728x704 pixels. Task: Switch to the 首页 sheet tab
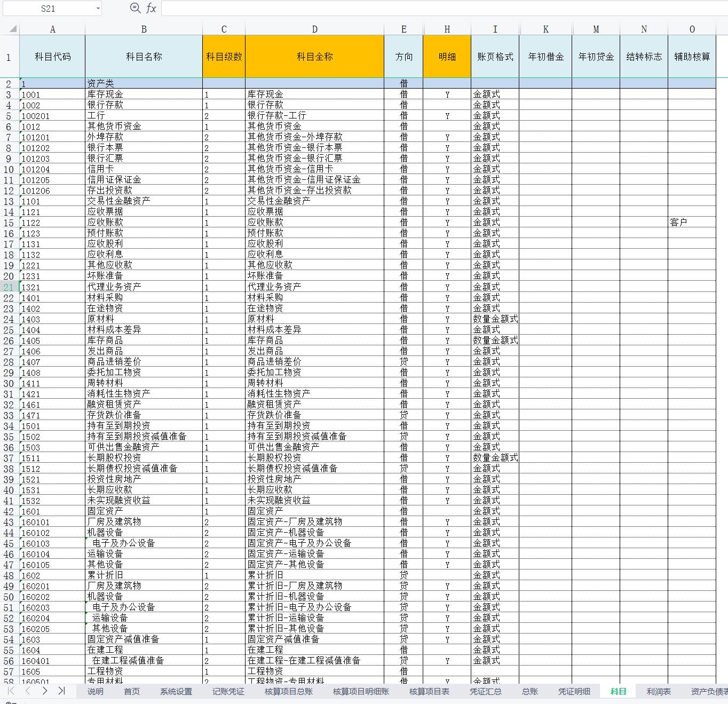(x=132, y=691)
